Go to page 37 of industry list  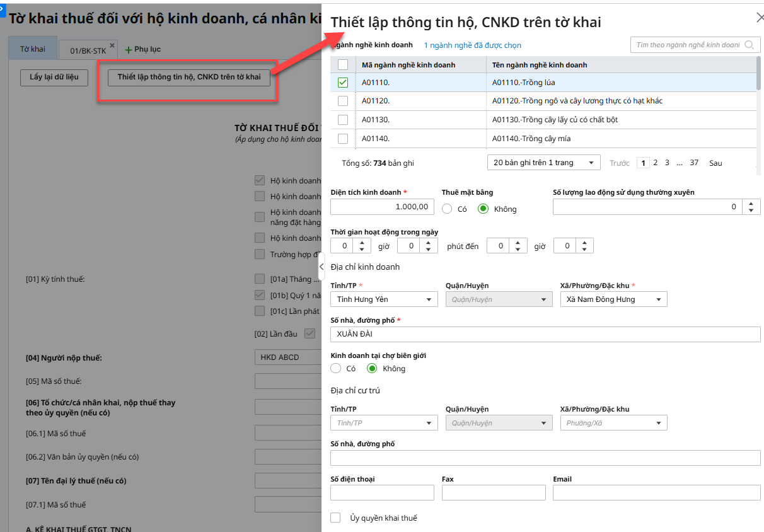(694, 163)
